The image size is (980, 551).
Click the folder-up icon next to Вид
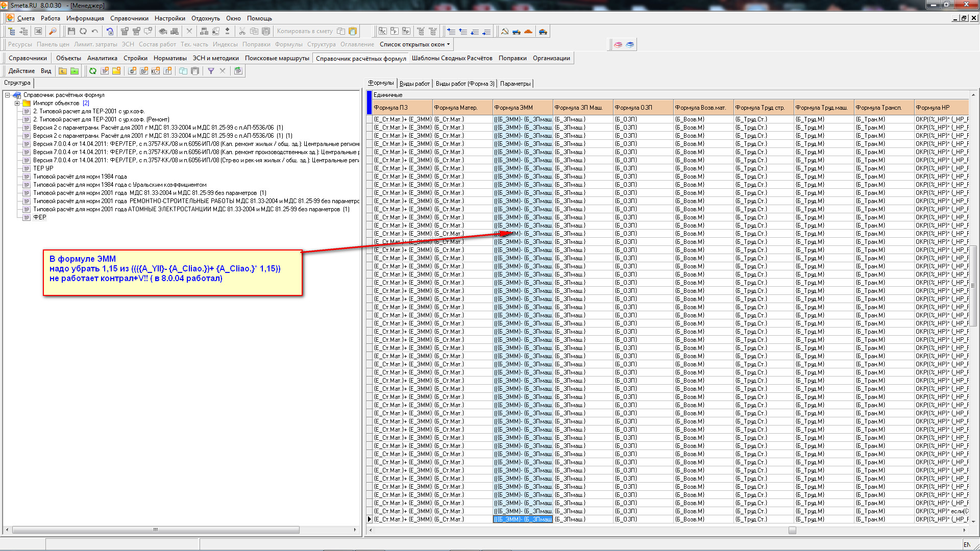point(63,71)
